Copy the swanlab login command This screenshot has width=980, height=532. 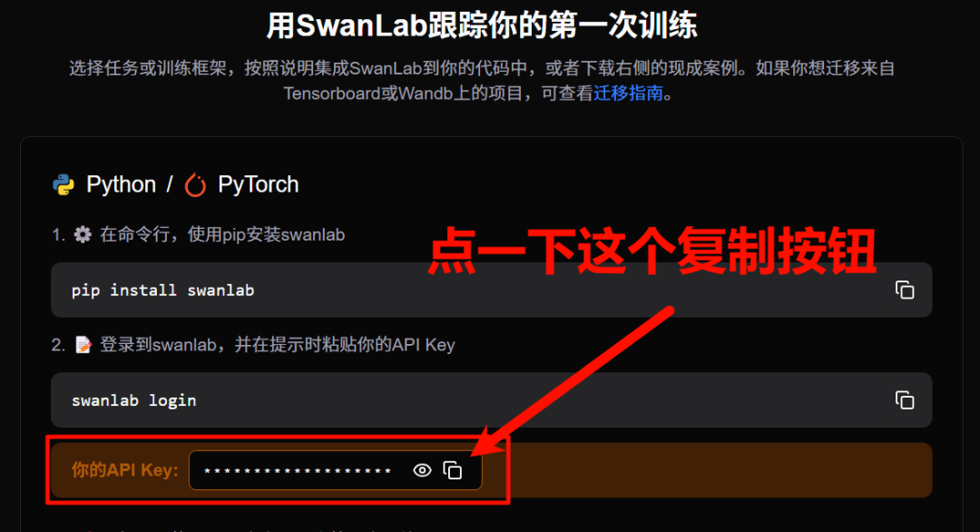coord(905,400)
